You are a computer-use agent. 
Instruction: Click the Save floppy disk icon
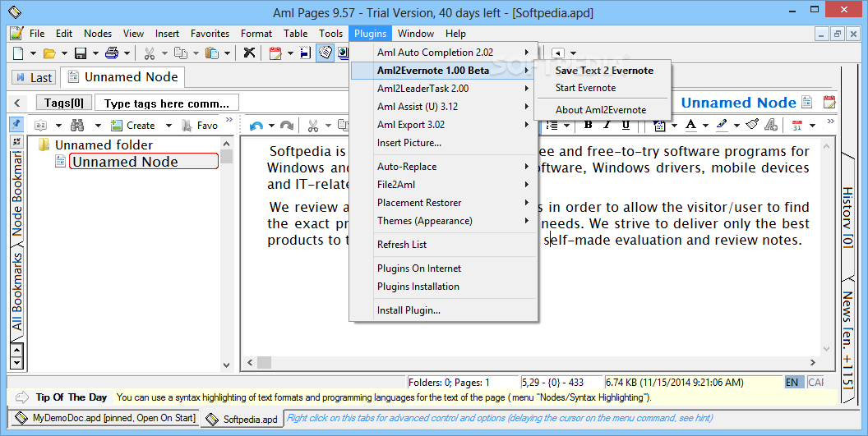point(81,53)
